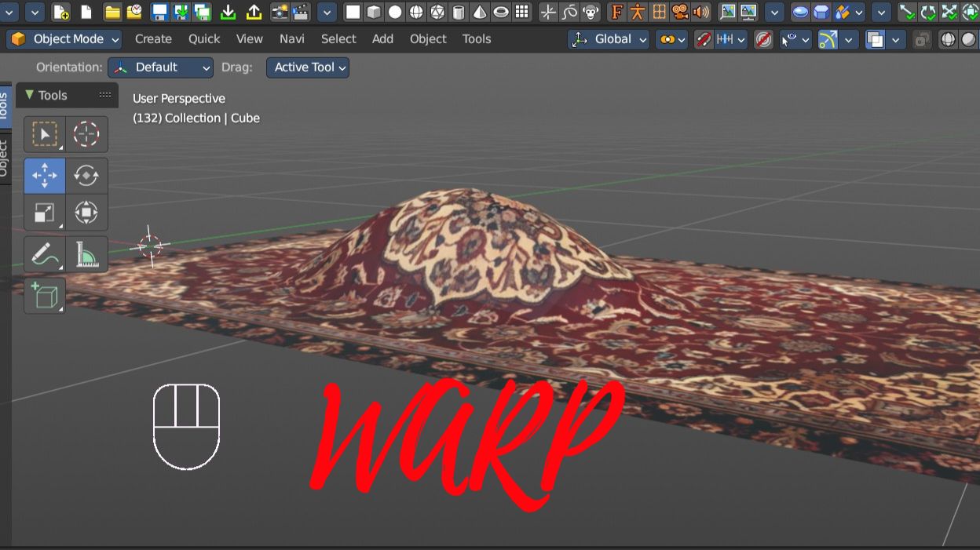Image resolution: width=980 pixels, height=550 pixels.
Task: Click the Apply Rotation icon with green check
Action: click(929, 12)
